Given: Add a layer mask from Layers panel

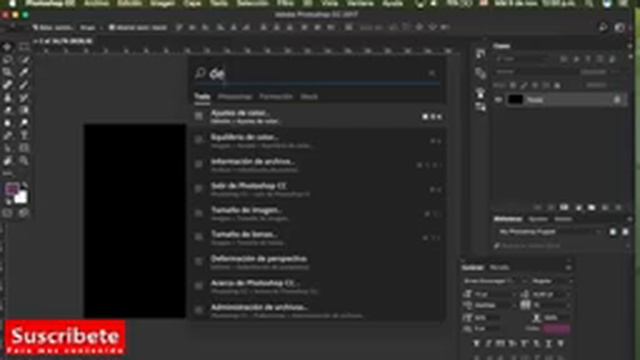Looking at the screenshot, I should click(564, 208).
